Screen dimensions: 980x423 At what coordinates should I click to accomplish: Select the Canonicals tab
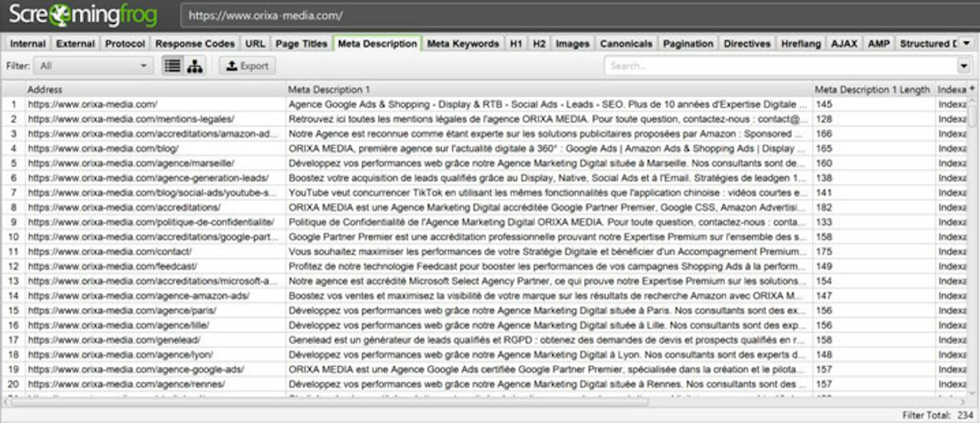[626, 44]
